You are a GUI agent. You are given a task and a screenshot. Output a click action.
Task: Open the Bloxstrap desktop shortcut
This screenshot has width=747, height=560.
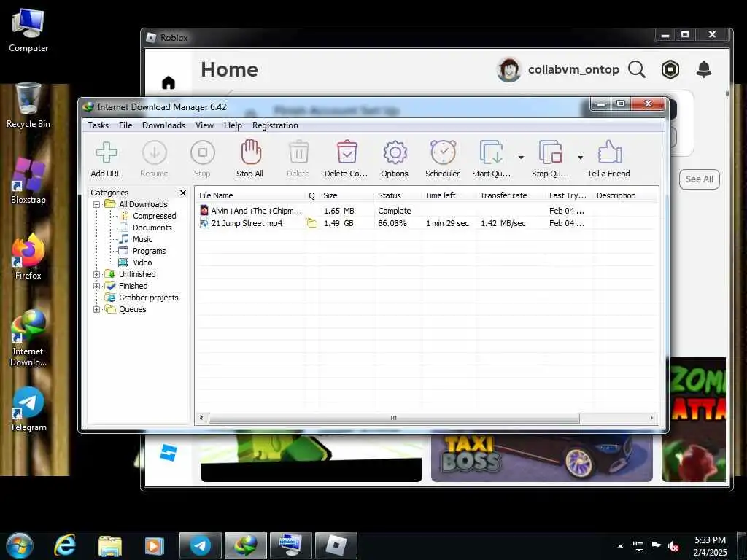[28, 181]
